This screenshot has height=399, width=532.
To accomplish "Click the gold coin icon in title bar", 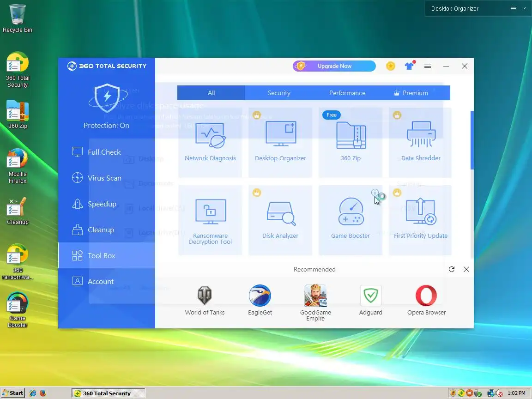I will coord(391,66).
